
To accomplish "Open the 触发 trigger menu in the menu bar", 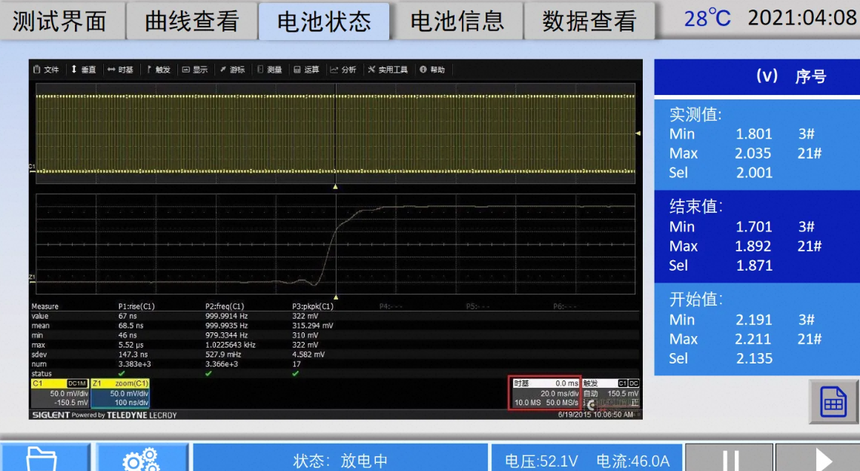I will point(159,70).
